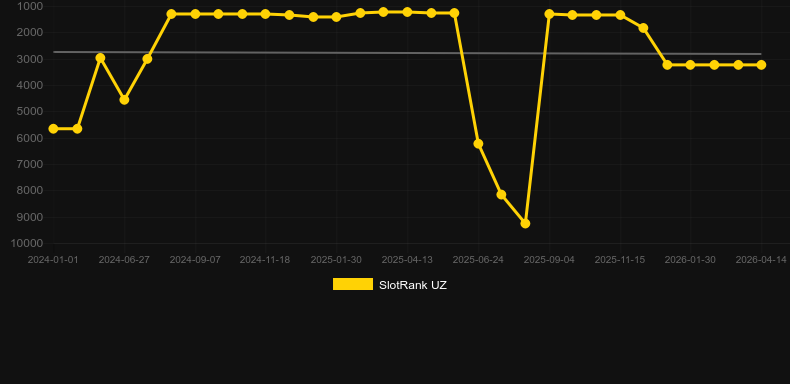Select the last data point at 2026-04-14
The width and height of the screenshot is (790, 384).
(x=761, y=65)
